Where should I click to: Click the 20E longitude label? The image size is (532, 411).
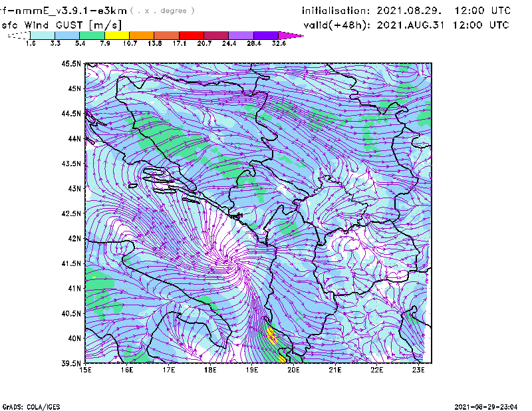pyautogui.click(x=293, y=370)
